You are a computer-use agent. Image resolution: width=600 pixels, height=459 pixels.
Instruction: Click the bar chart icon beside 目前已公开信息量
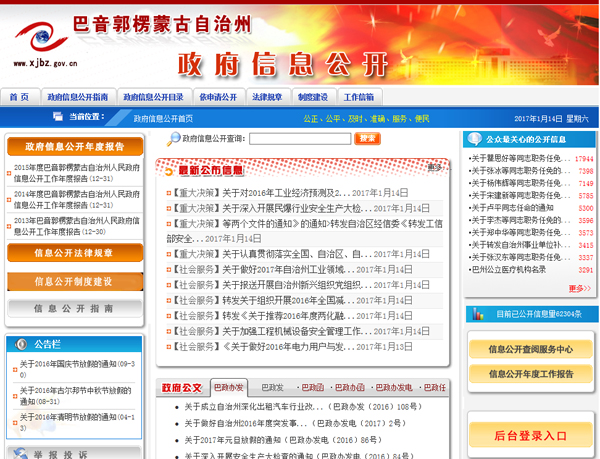click(x=477, y=313)
